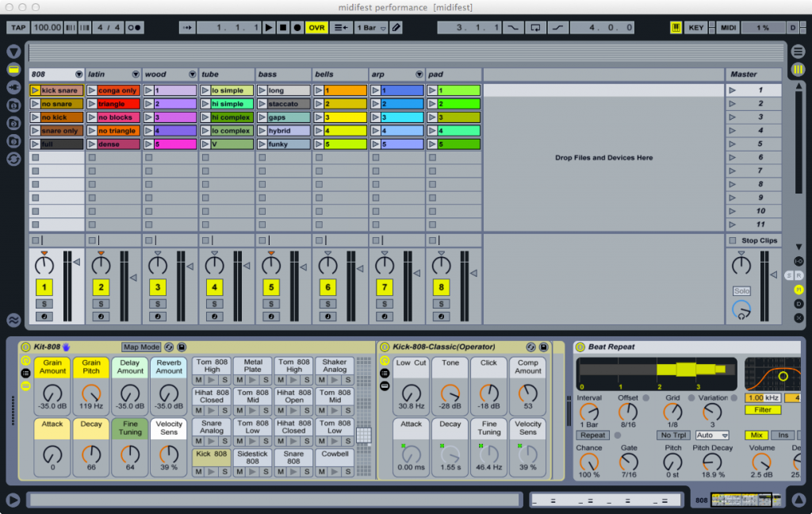Save the Kick-808-Classic preset icon
This screenshot has width=812, height=514.
(x=543, y=347)
